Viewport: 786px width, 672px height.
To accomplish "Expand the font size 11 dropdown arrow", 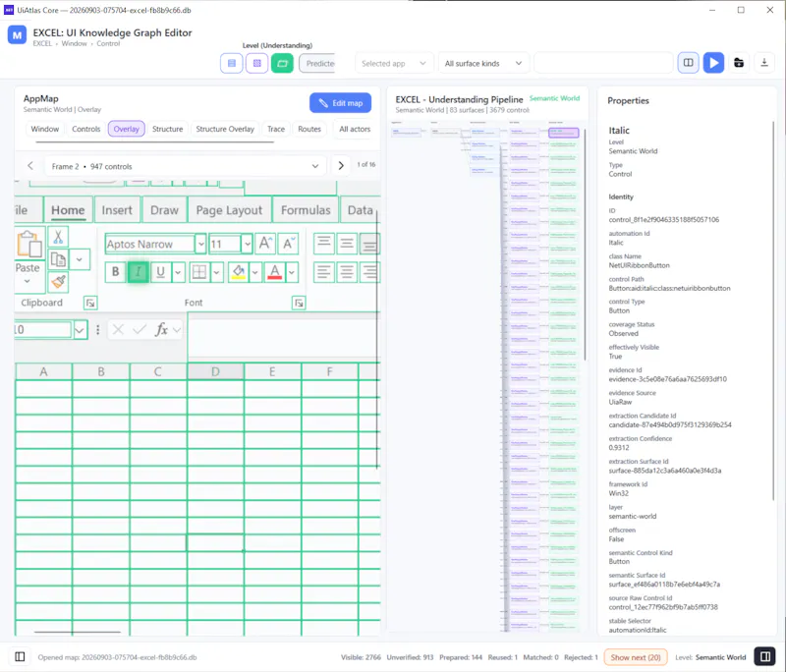I will (x=248, y=244).
